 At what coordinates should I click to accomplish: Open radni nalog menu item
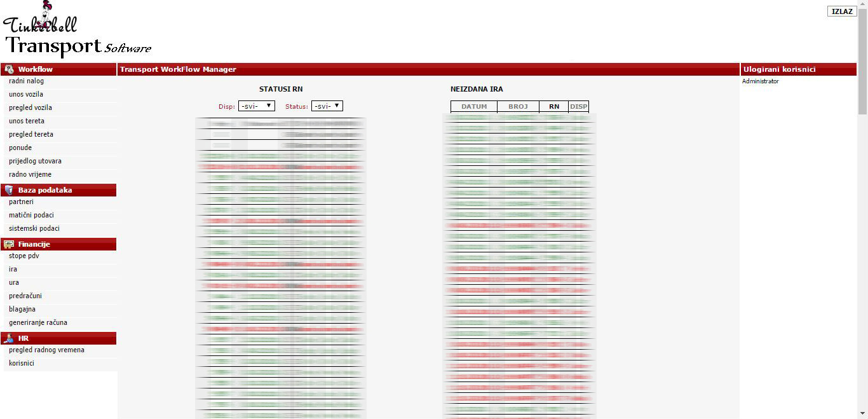(26, 81)
